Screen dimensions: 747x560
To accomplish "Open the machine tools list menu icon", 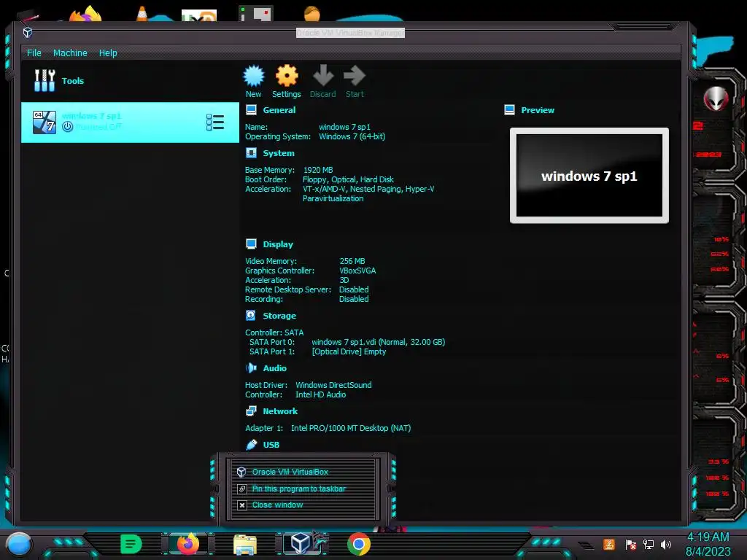I will pyautogui.click(x=215, y=122).
